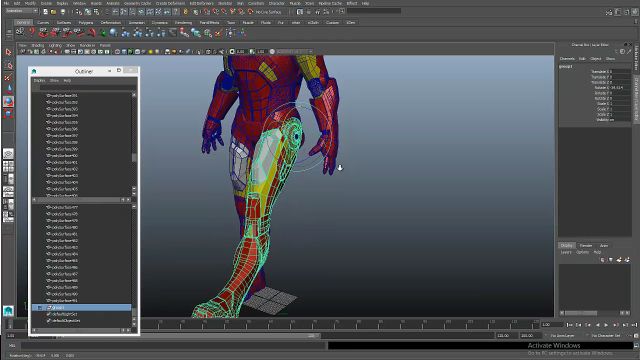Click the viewport yellow light icon
This screenshot has height=360, width=640.
tap(151, 52)
